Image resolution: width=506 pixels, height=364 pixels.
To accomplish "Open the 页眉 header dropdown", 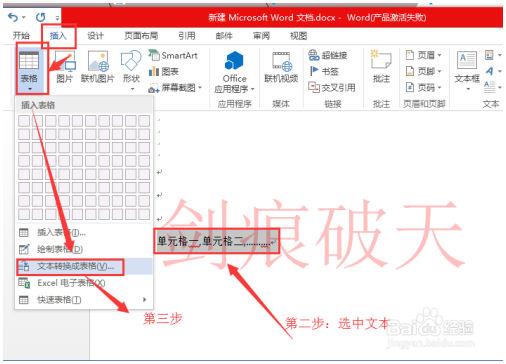I will click(x=423, y=55).
